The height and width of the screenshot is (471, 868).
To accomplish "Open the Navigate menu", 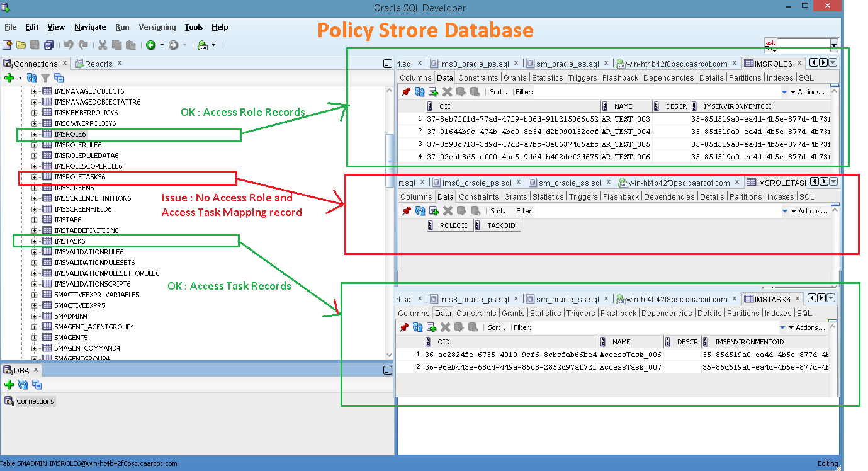I will coord(90,27).
